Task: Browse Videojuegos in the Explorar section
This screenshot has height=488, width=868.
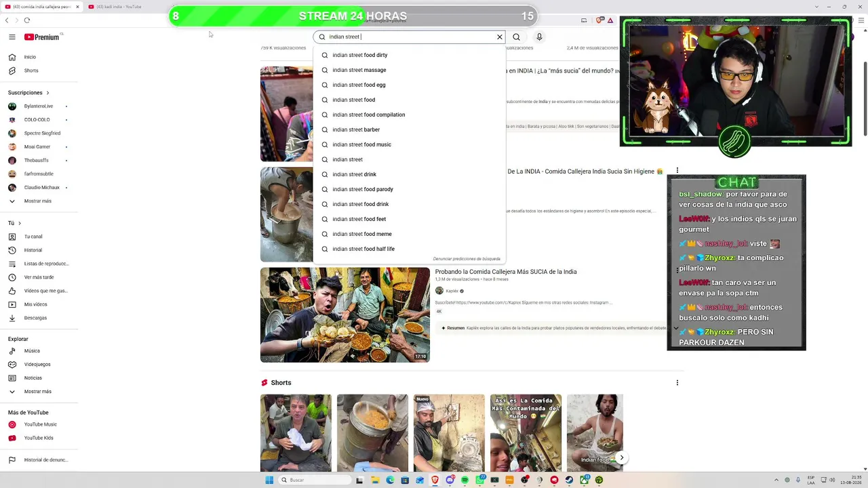Action: (x=41, y=365)
